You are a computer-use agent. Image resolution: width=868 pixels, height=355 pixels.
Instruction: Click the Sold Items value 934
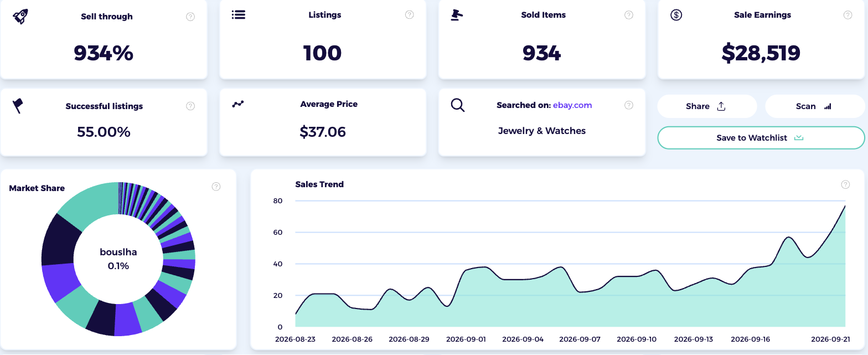tap(542, 53)
